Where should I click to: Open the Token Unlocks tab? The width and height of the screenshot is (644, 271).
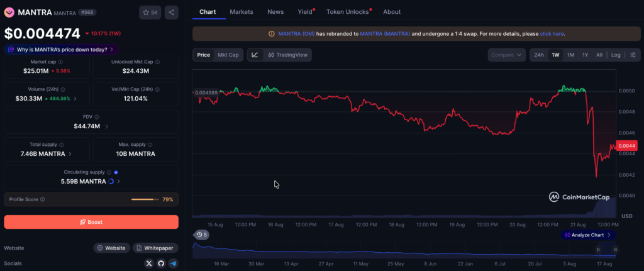coord(348,12)
